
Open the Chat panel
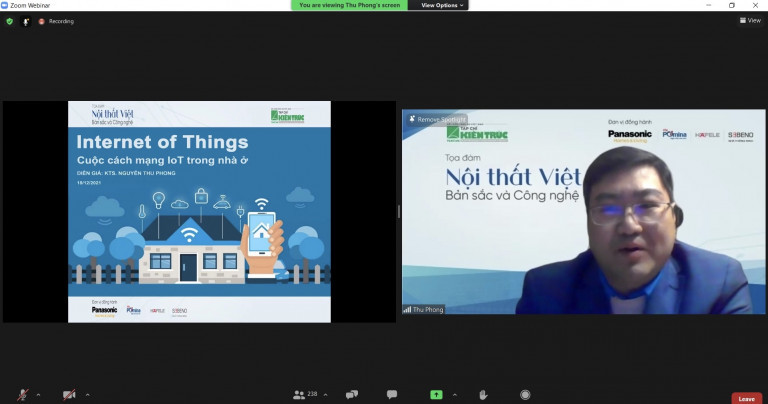pyautogui.click(x=392, y=394)
